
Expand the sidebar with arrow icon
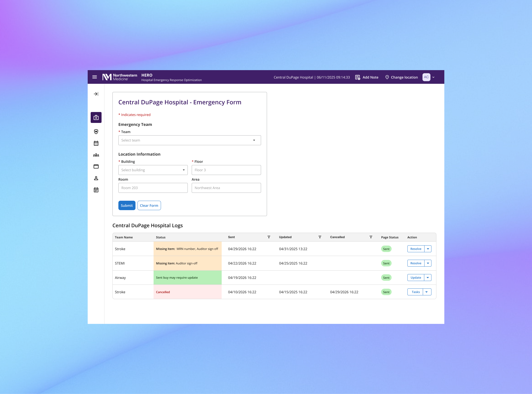coord(96,94)
